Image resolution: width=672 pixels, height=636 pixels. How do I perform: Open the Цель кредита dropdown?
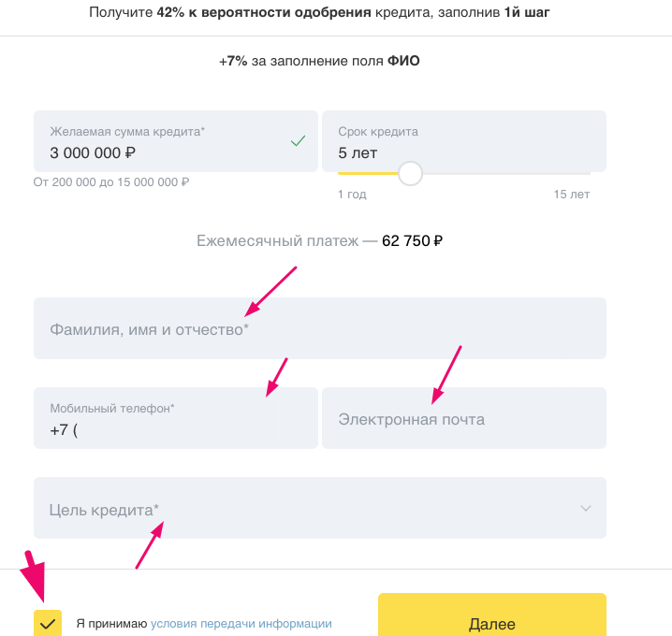pos(320,508)
